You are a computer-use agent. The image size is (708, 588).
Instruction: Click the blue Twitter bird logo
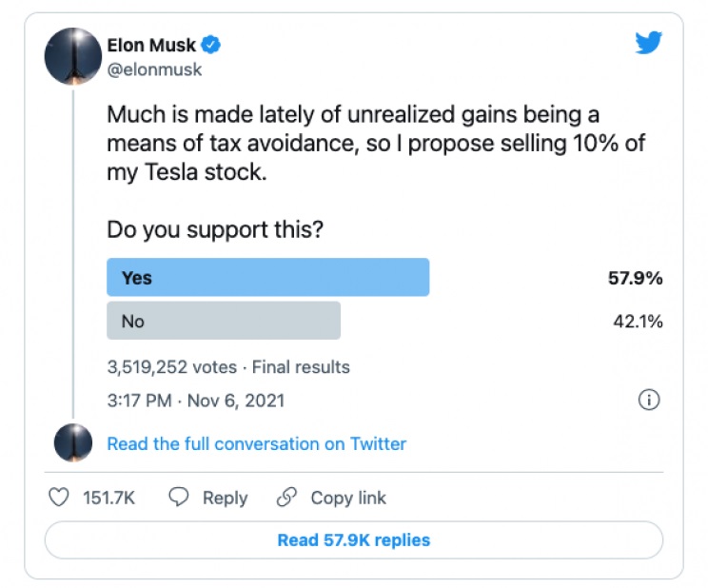tap(648, 44)
